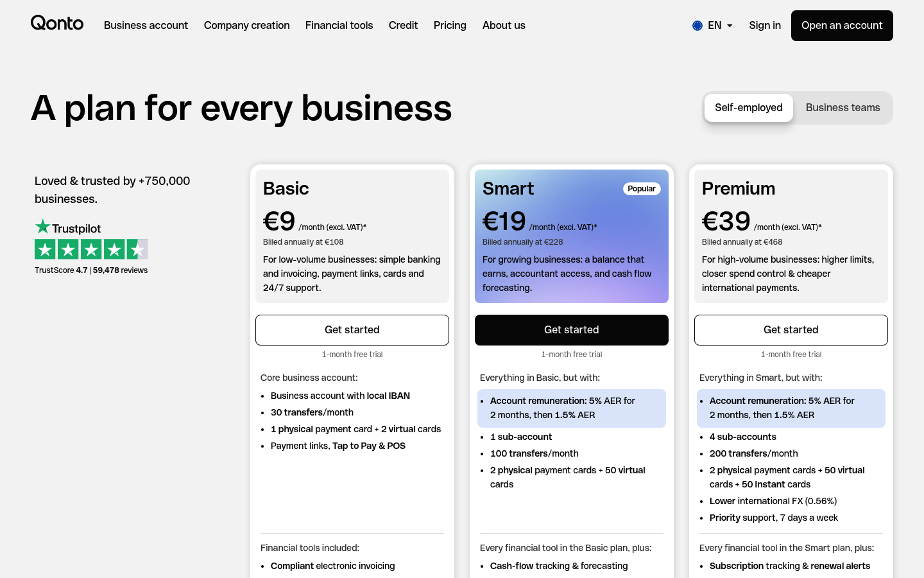Open the Company creation menu
Screen dimensions: 924x578
tap(247, 26)
